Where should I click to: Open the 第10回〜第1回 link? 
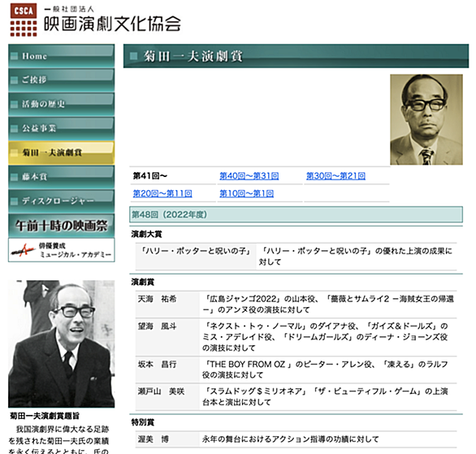pyautogui.click(x=246, y=193)
